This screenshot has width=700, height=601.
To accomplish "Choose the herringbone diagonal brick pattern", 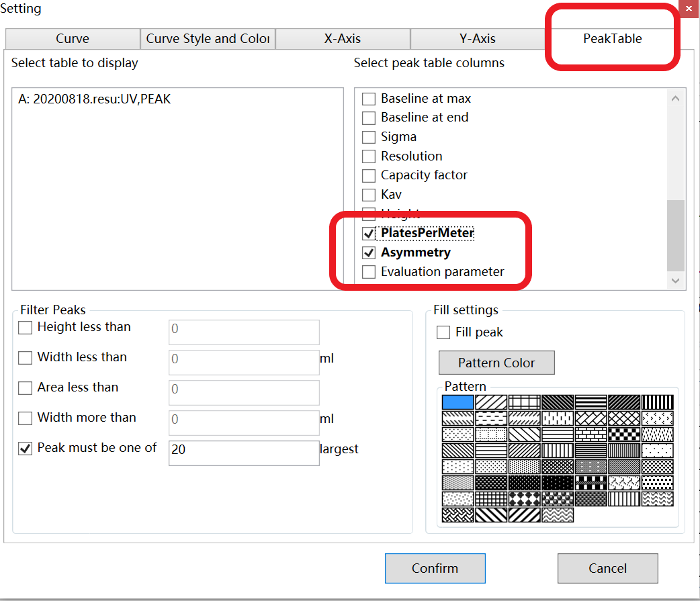I will (x=591, y=418).
